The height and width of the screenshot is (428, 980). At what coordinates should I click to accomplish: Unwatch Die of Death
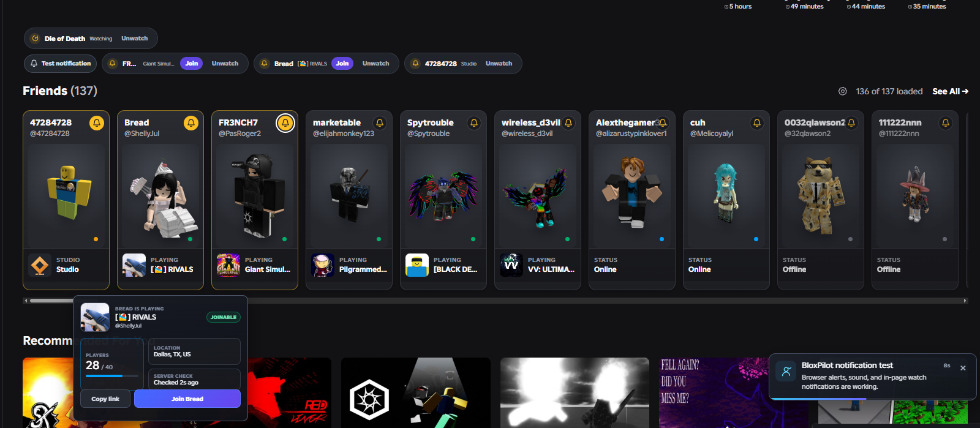[135, 39]
